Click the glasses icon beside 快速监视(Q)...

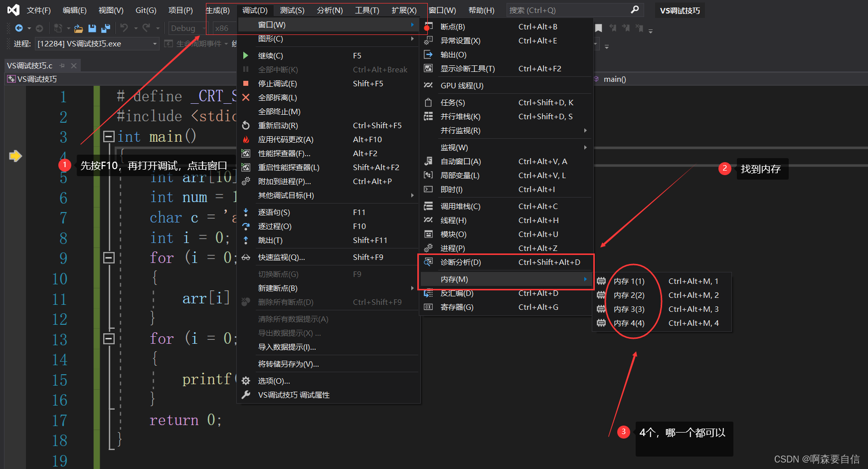(246, 257)
